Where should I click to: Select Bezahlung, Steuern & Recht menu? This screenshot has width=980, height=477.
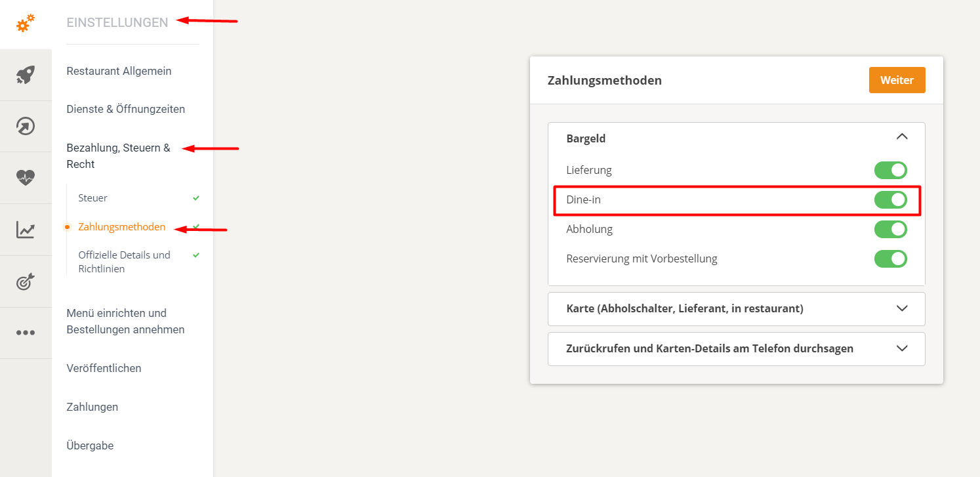[118, 156]
